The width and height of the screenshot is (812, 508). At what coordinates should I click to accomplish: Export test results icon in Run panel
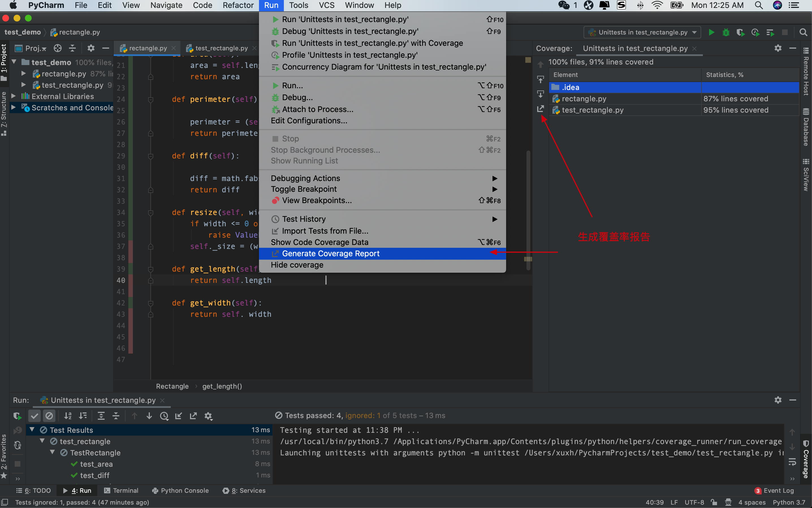coord(193,416)
